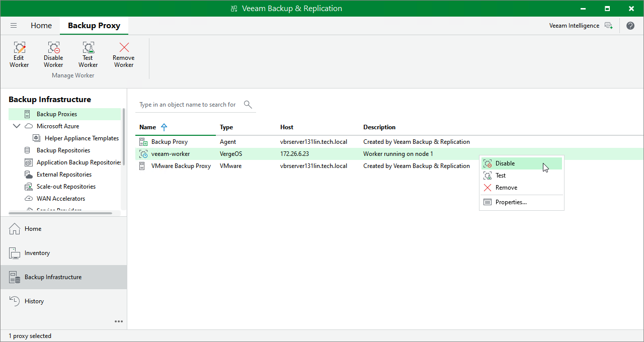Collapse the Microsoft Azure tree node
The height and width of the screenshot is (342, 644).
pos(17,126)
